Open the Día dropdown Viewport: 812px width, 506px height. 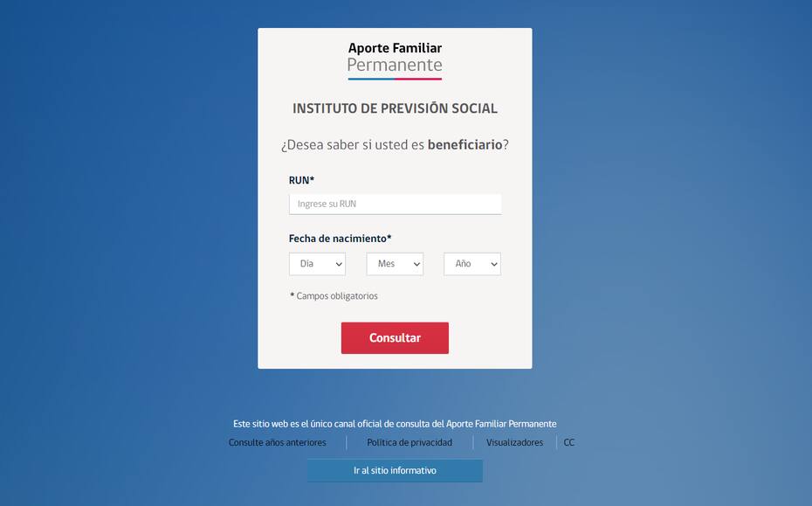click(318, 264)
